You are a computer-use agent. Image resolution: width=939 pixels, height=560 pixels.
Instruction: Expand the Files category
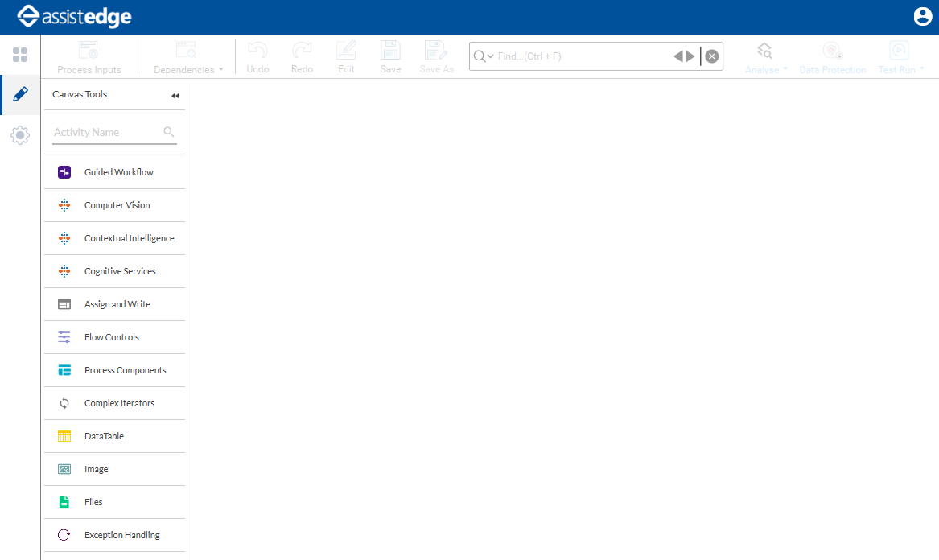point(114,502)
